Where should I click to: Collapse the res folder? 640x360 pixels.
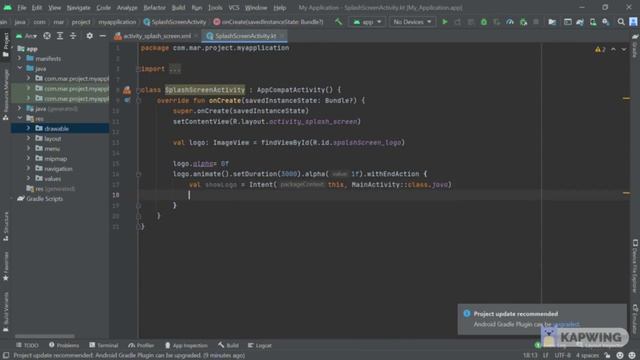[19, 118]
